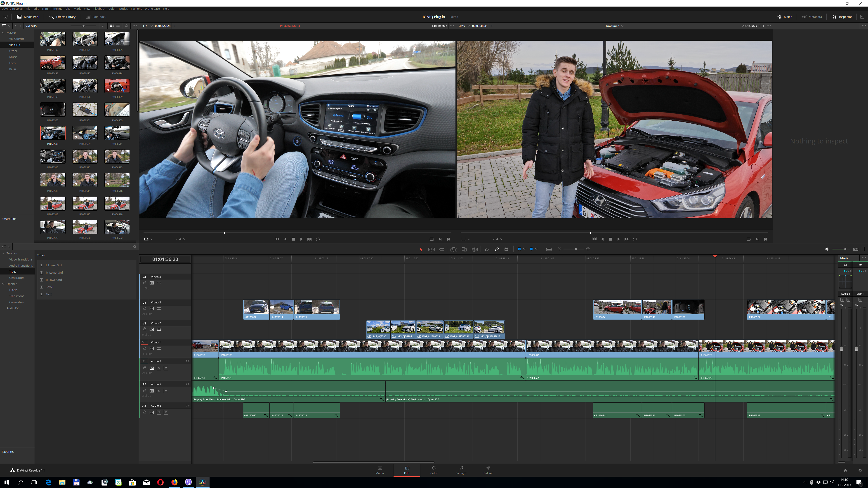This screenshot has width=868, height=488.
Task: Switch to the Color page tab
Action: [x=434, y=470]
